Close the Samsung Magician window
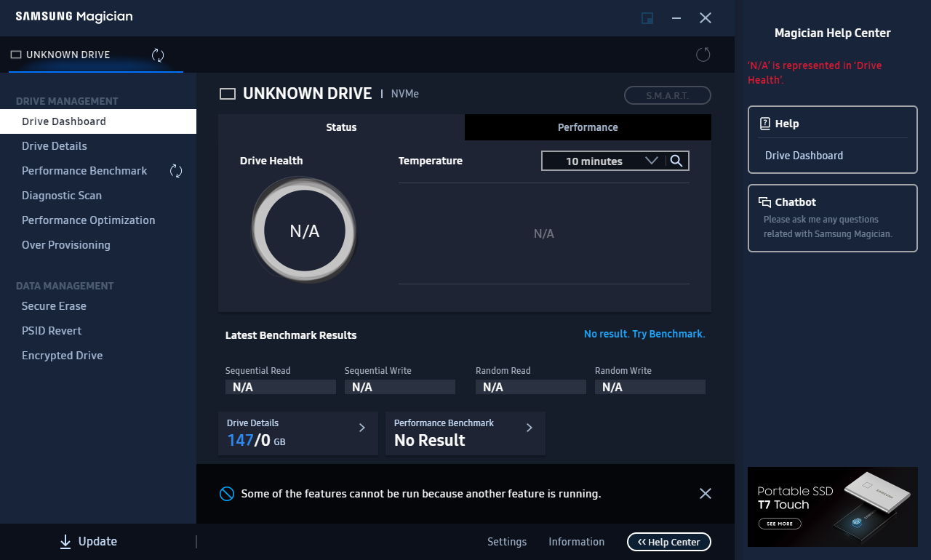931x560 pixels. (706, 18)
